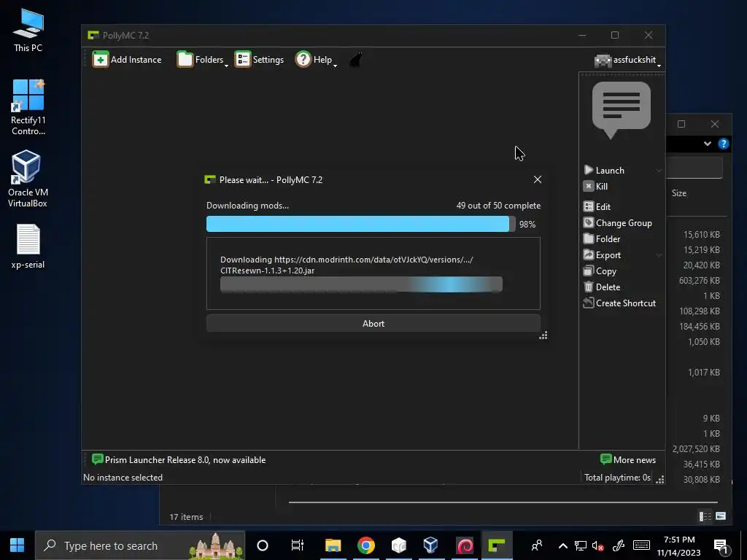Click Total playtime status text

pyautogui.click(x=617, y=478)
